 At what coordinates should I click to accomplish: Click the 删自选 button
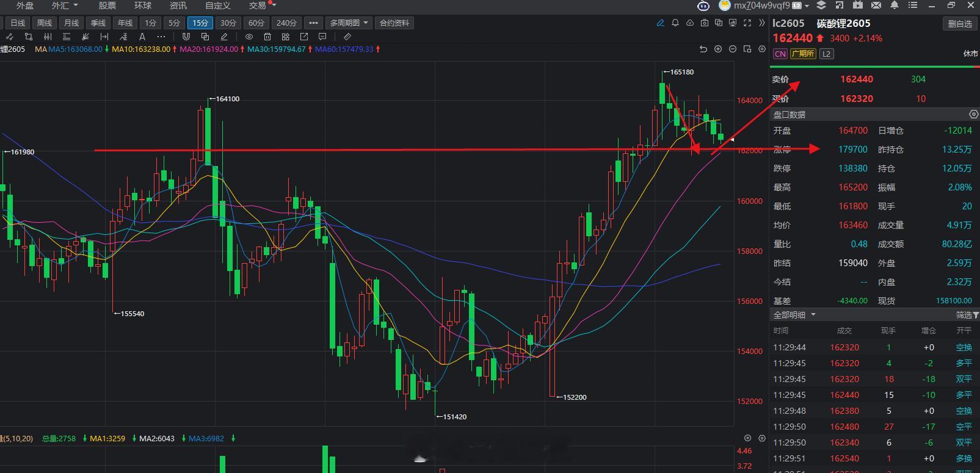(960, 24)
